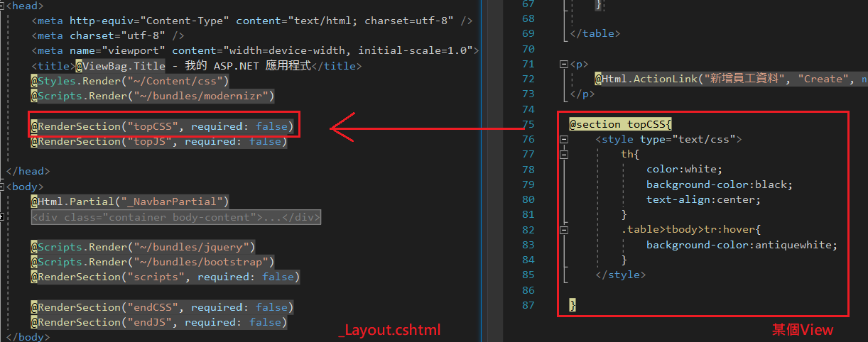868x342 pixels.
Task: Click the text-align:center; declaration
Action: [703, 199]
